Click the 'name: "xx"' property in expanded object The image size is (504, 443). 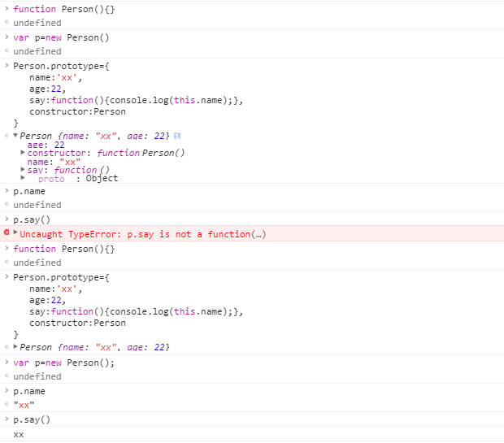pos(49,162)
